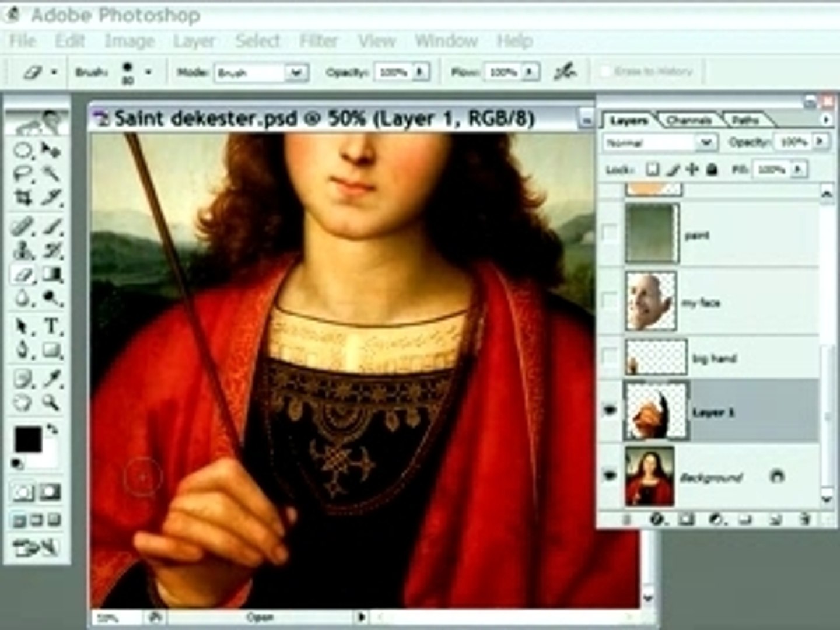Viewport: 840px width, 630px height.
Task: Select the Healing Brush tool
Action: click(x=23, y=226)
